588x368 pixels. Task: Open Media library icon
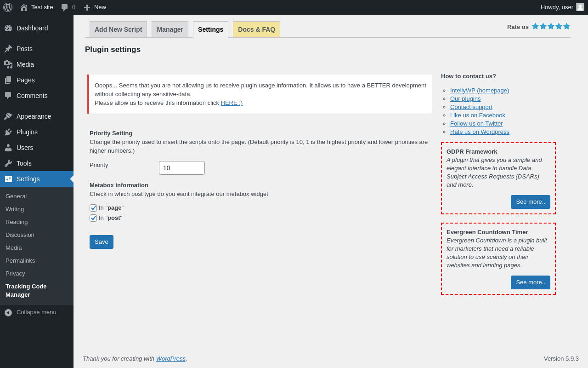point(8,64)
